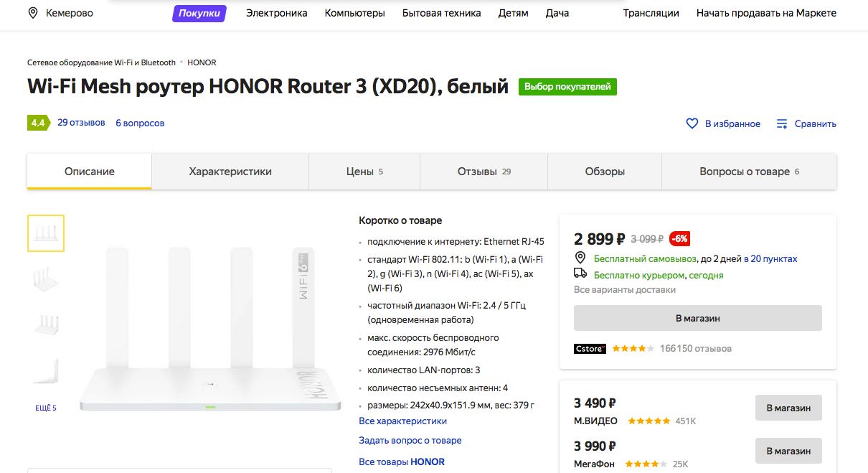Open the HONOR breadcrumb link
The width and height of the screenshot is (868, 473).
(202, 62)
